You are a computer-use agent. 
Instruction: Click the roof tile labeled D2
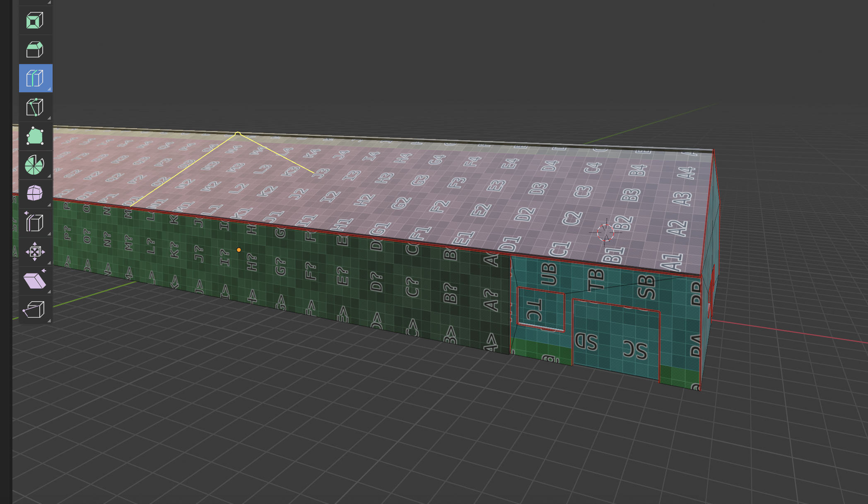tap(525, 214)
